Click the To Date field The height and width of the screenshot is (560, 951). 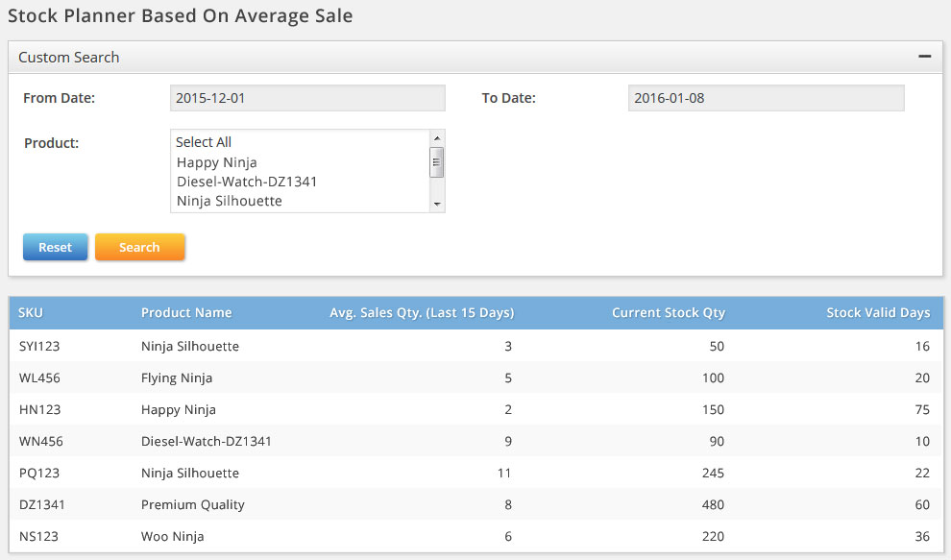click(766, 98)
